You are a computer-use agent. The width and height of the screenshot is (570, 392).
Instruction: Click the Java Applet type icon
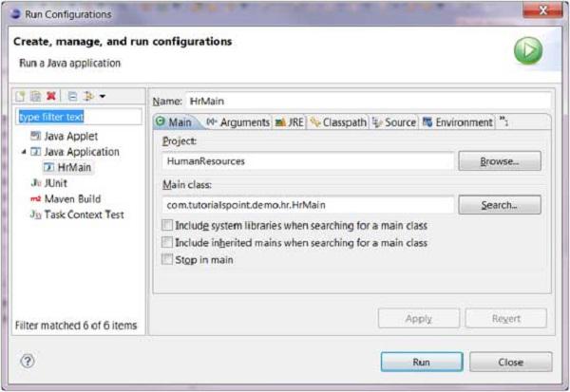click(36, 137)
